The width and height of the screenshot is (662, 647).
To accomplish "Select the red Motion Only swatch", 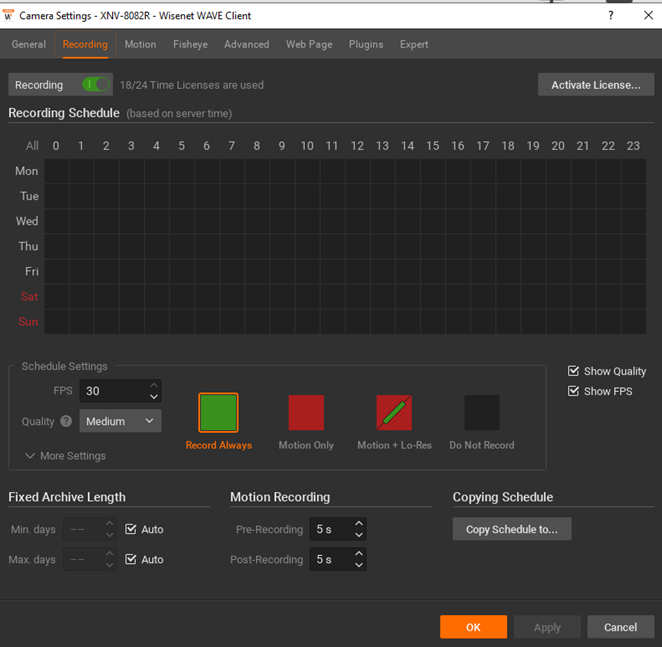I will (x=306, y=413).
